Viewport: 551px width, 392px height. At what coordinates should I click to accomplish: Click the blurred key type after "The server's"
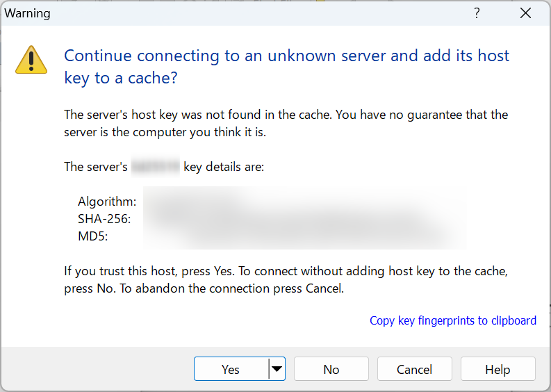tap(156, 166)
